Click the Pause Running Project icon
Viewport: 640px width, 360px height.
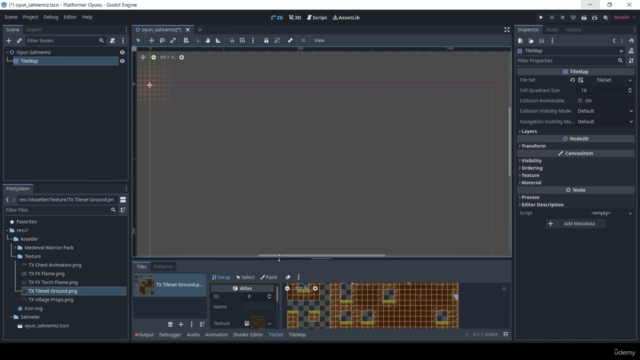(552, 18)
